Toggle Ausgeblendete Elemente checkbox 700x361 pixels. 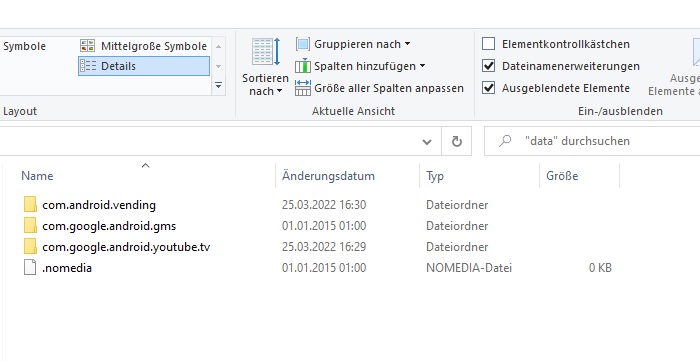(489, 88)
